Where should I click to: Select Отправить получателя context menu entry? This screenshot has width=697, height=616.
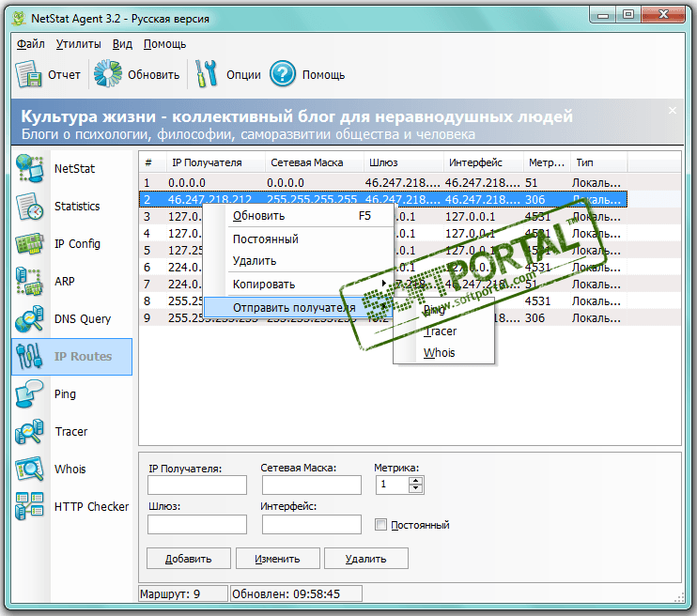tap(299, 308)
